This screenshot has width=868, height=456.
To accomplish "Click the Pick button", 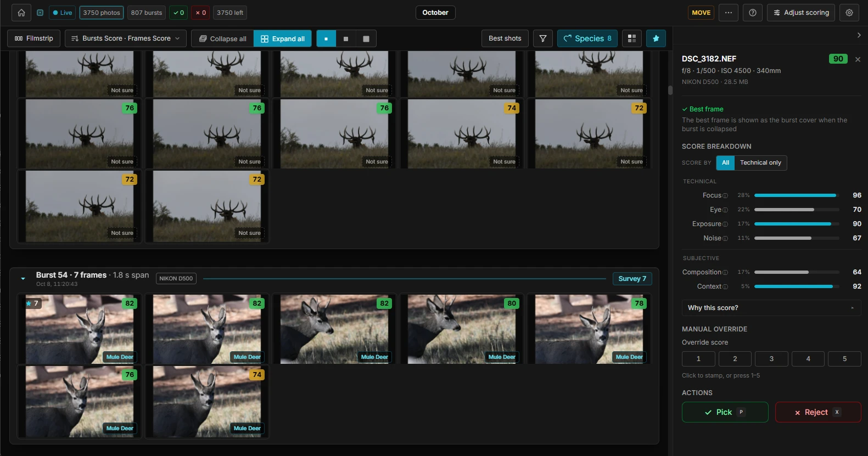I will click(x=725, y=412).
